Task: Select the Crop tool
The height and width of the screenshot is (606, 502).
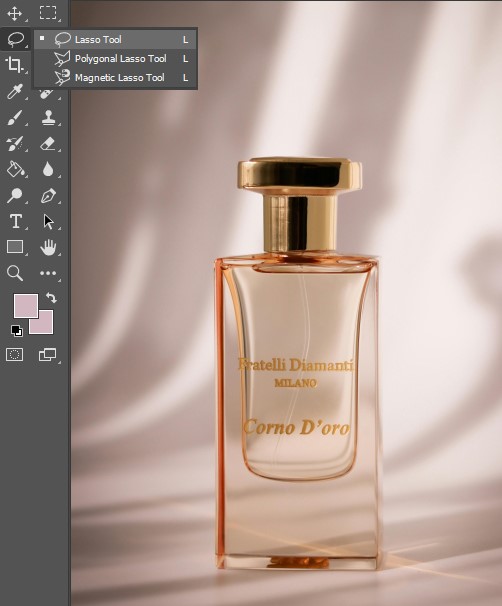Action: pos(15,65)
